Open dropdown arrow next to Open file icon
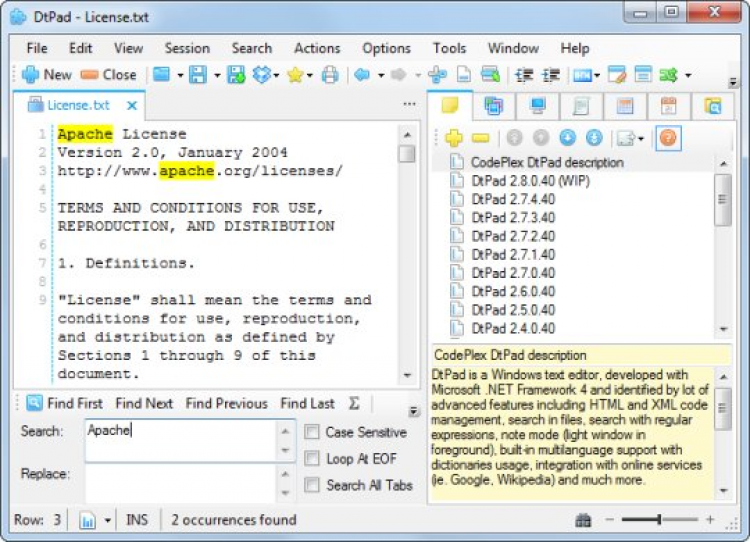The height and width of the screenshot is (542, 750). tap(180, 75)
